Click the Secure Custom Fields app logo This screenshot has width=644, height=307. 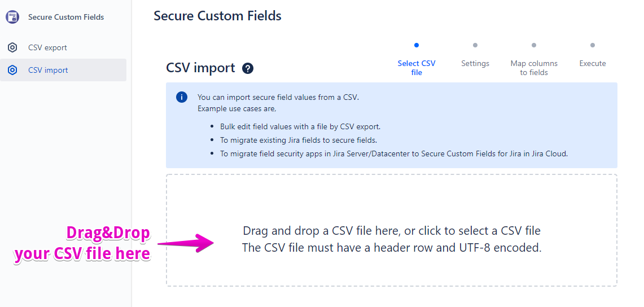pos(12,17)
